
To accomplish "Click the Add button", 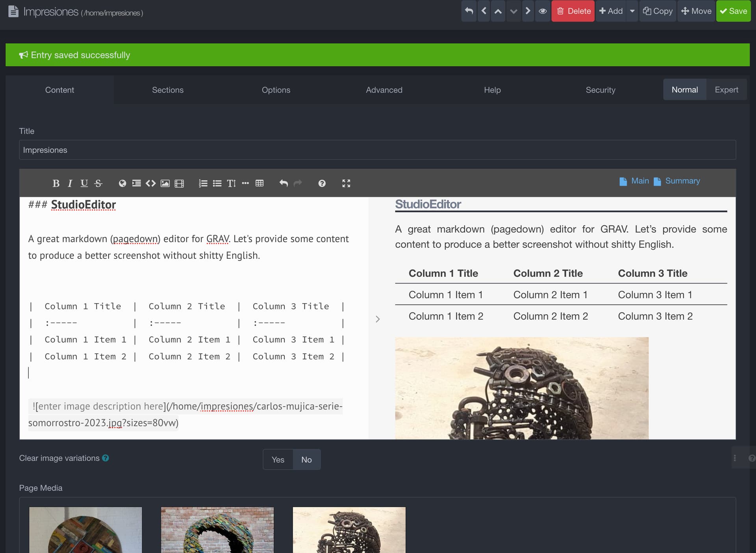I will pos(611,11).
